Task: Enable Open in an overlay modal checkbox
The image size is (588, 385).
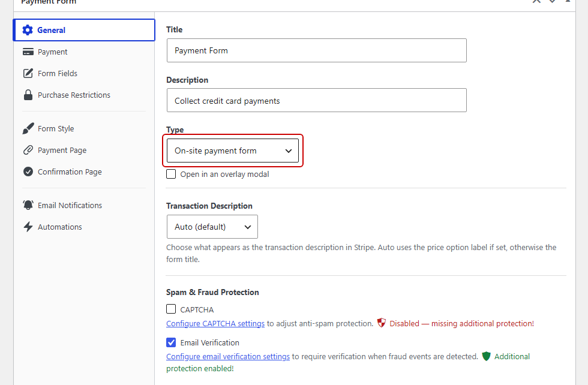Action: [x=171, y=174]
